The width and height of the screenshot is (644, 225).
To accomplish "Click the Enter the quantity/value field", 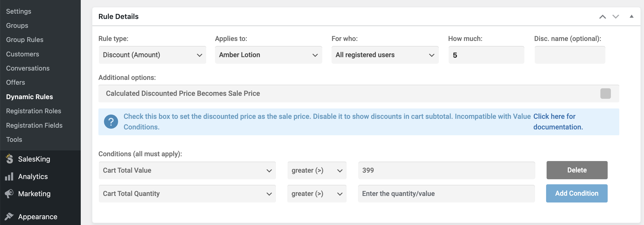I will [x=447, y=194].
